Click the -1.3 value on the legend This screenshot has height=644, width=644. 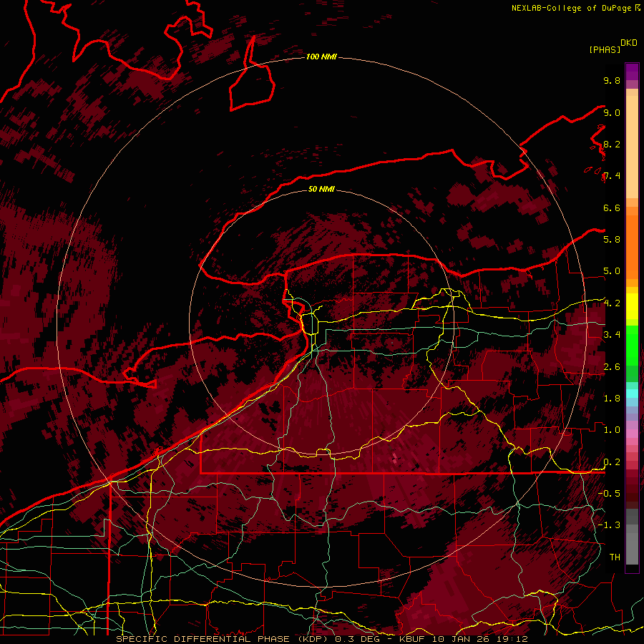609,525
